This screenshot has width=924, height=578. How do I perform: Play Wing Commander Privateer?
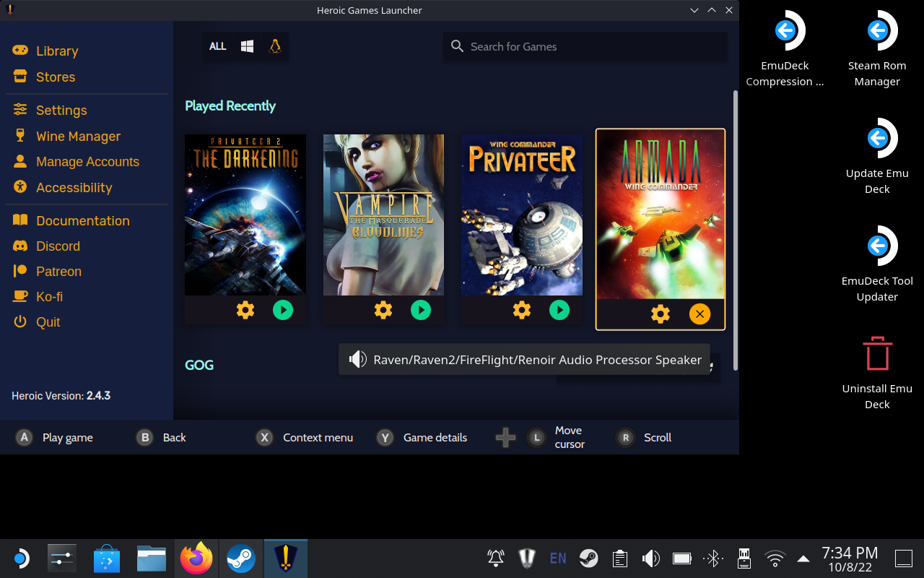click(x=559, y=311)
